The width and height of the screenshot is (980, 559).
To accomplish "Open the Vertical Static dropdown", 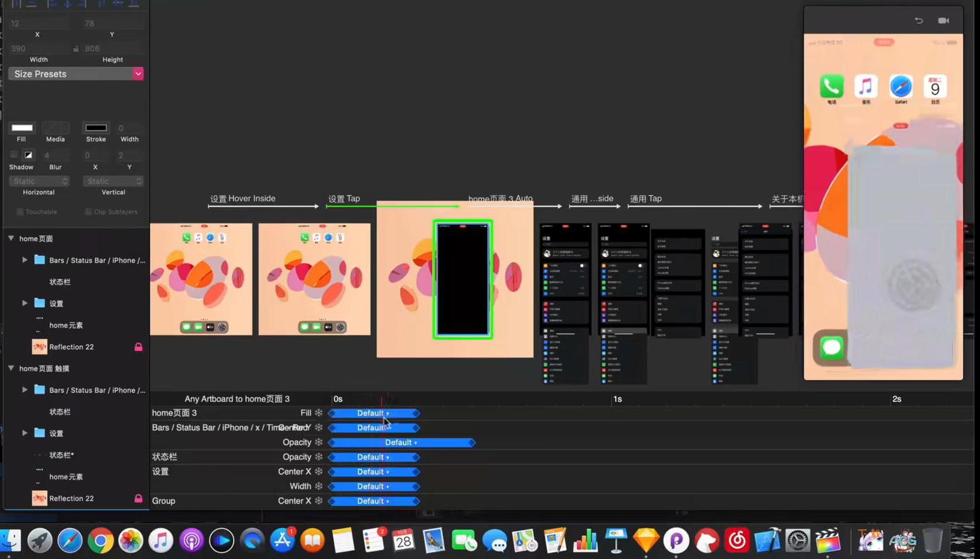I will point(113,181).
